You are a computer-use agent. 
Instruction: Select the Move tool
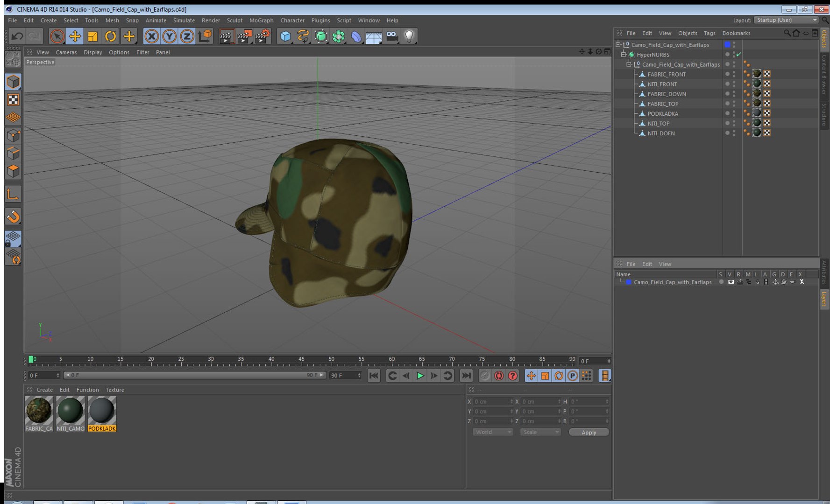(75, 36)
